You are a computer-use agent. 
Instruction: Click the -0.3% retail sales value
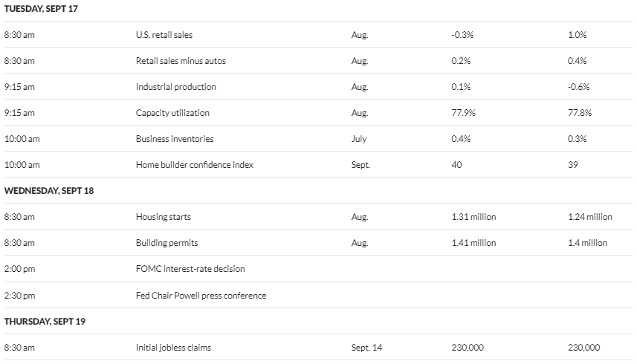(x=462, y=35)
